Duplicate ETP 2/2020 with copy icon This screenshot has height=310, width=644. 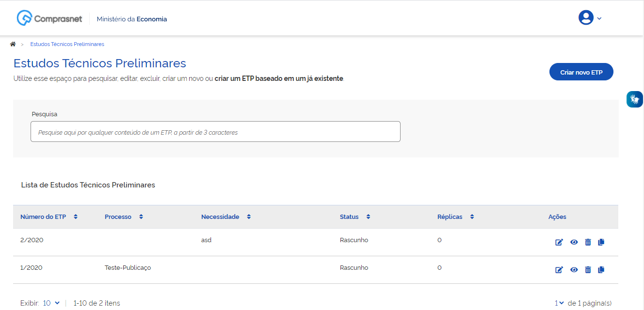[601, 242]
